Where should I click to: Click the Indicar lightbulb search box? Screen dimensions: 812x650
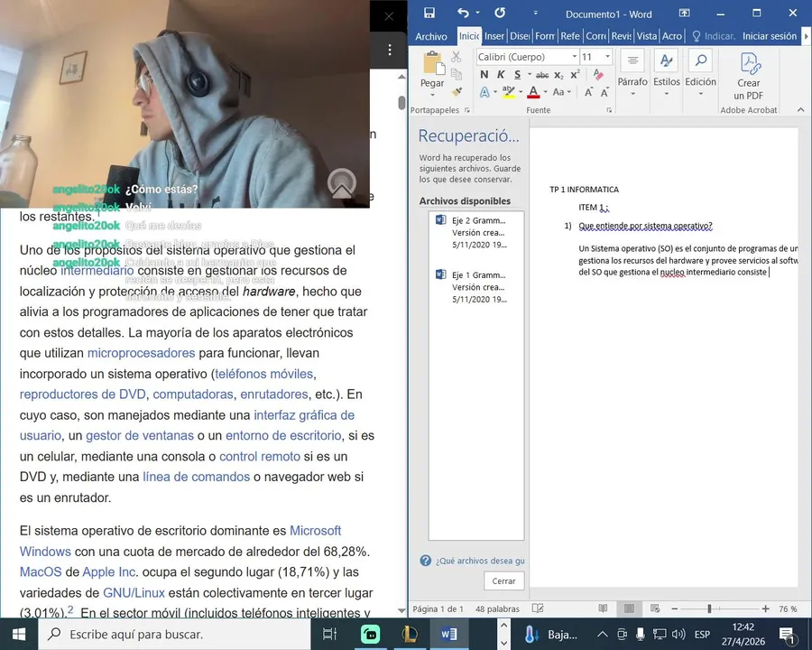[714, 36]
